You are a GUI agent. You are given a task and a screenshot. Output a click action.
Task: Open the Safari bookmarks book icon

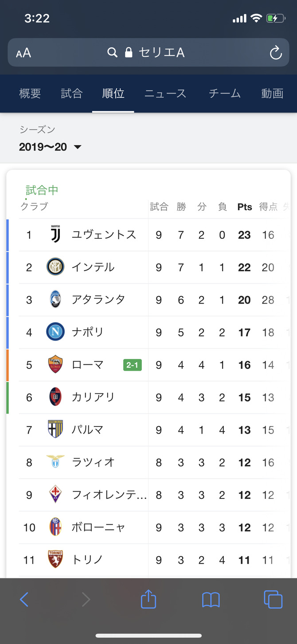[211, 600]
